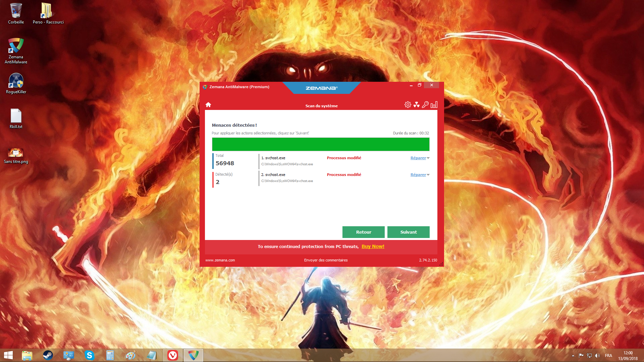Go to Zemana home screen icon

[x=208, y=105]
